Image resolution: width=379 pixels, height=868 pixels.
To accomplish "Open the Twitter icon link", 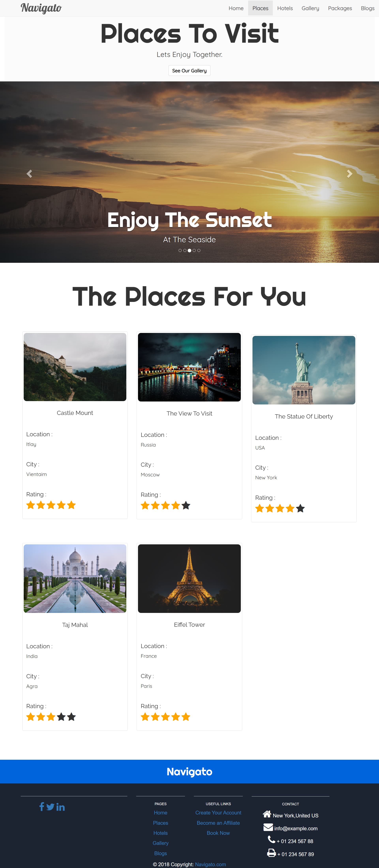I will (51, 807).
